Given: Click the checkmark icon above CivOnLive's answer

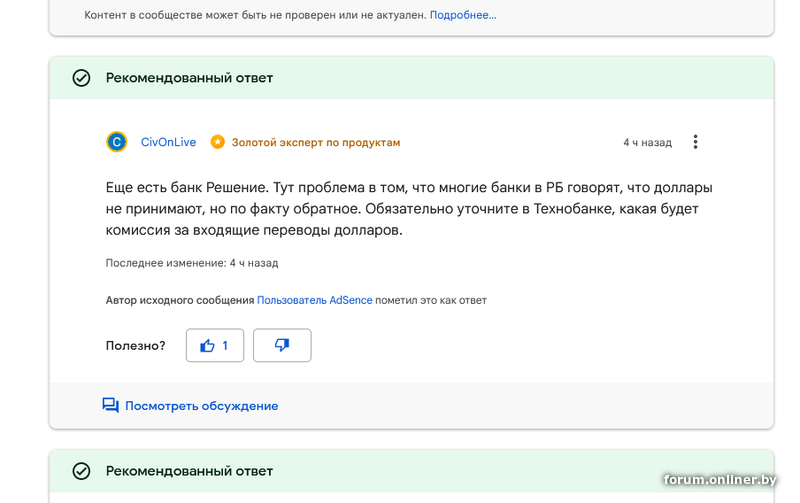Looking at the screenshot, I should [81, 78].
